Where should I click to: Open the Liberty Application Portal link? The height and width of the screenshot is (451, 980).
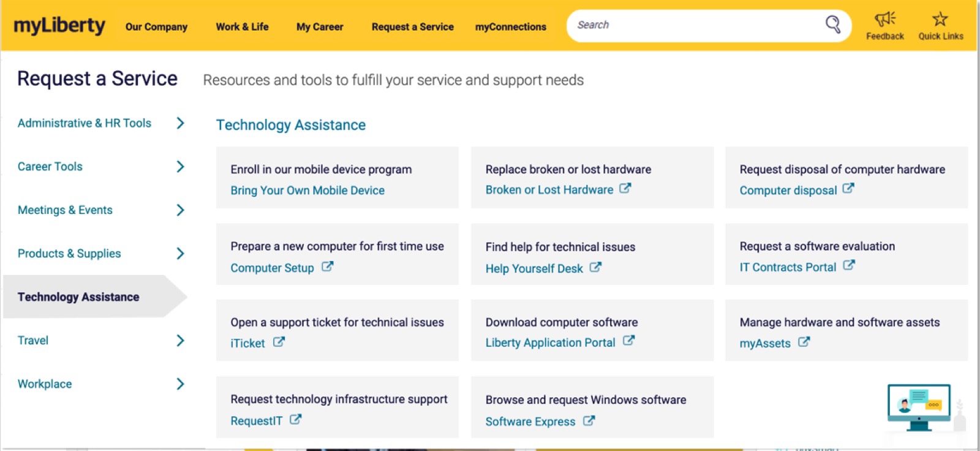pos(551,343)
